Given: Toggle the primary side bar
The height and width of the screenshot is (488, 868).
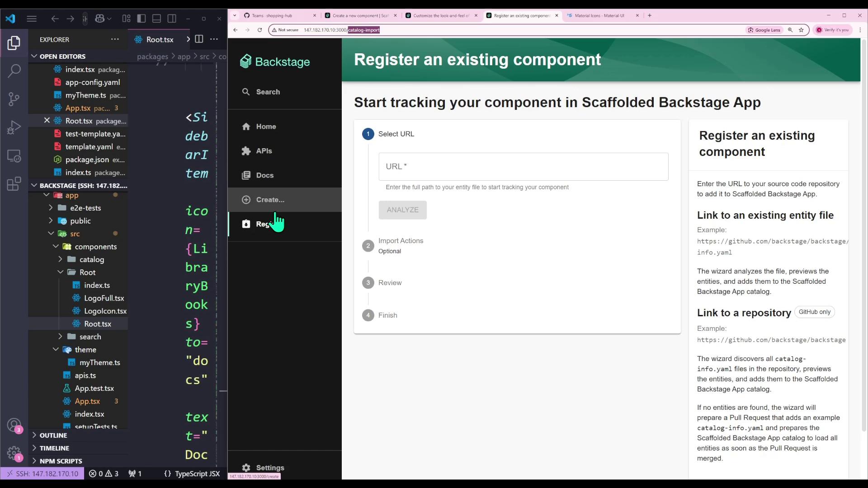Looking at the screenshot, I should tap(142, 19).
